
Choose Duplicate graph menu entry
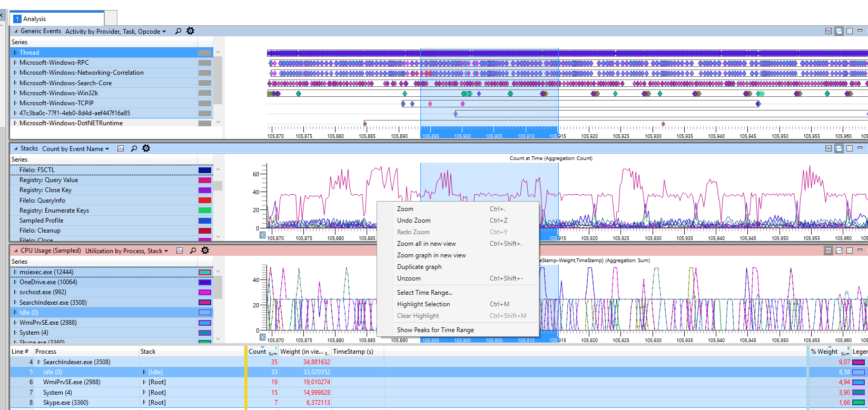(x=458, y=267)
